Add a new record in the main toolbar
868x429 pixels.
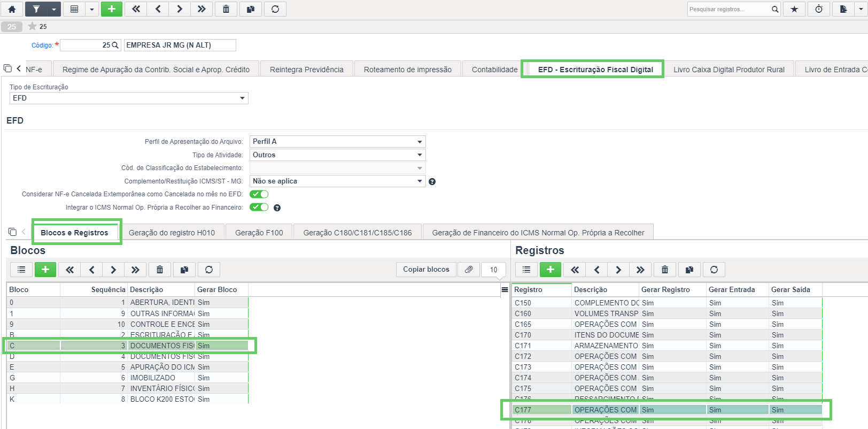(x=112, y=9)
